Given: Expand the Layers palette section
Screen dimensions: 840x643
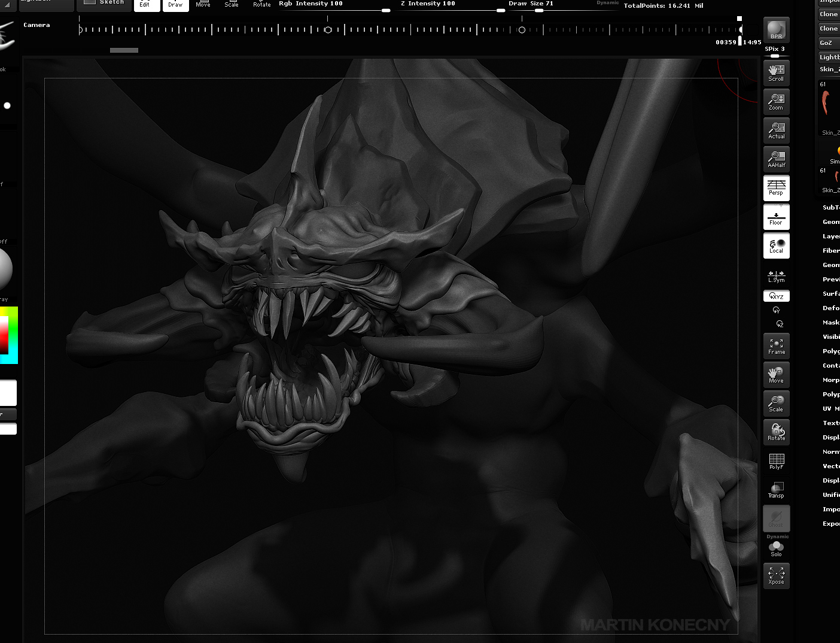Looking at the screenshot, I should [830, 236].
